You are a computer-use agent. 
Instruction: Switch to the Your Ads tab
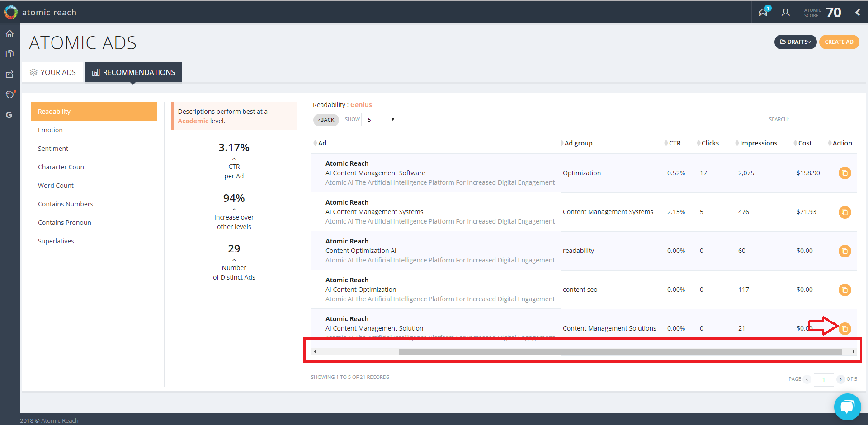click(x=53, y=72)
